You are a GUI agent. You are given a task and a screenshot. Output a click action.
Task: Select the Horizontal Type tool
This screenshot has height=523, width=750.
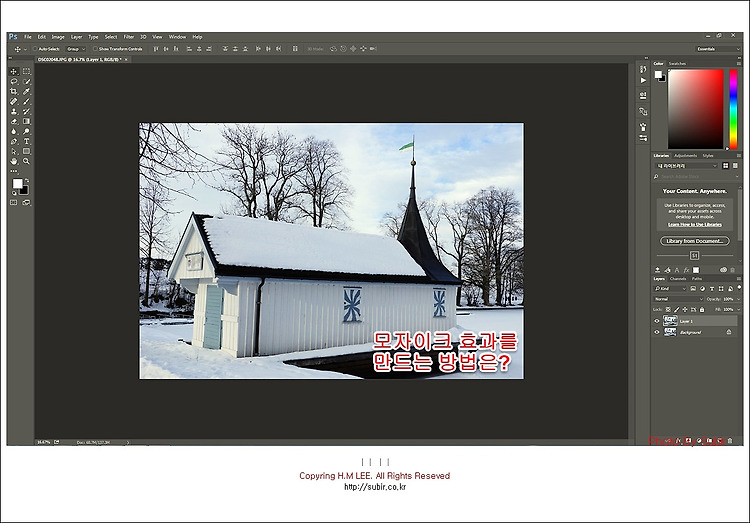[26, 142]
